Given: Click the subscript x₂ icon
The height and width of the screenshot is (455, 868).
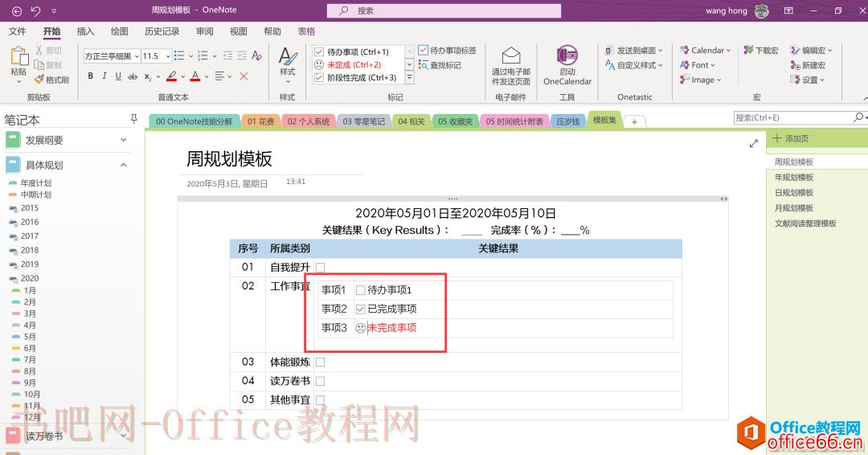Looking at the screenshot, I should tap(148, 76).
